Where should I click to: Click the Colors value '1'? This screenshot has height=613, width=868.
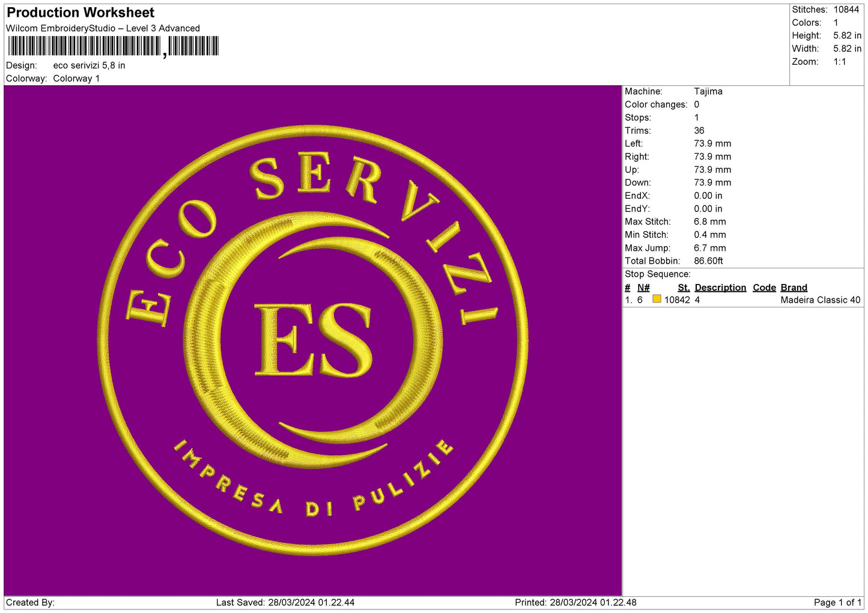(836, 23)
